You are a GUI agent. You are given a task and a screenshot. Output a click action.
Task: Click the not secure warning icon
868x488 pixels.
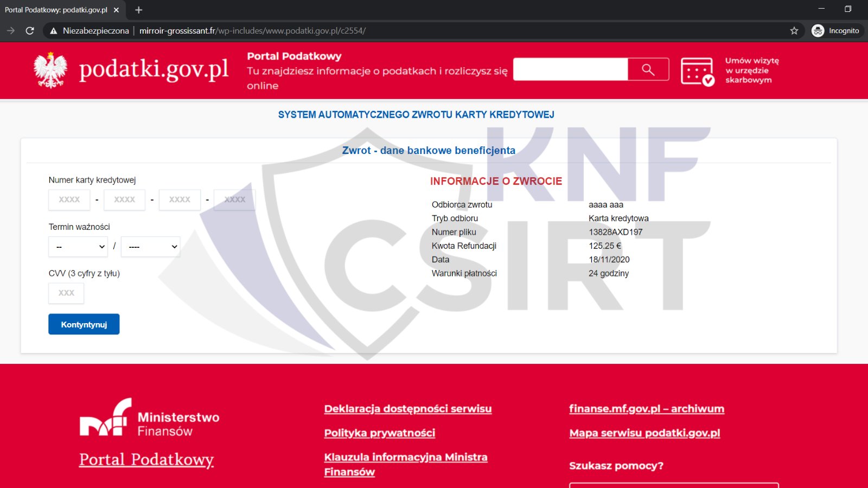click(54, 31)
